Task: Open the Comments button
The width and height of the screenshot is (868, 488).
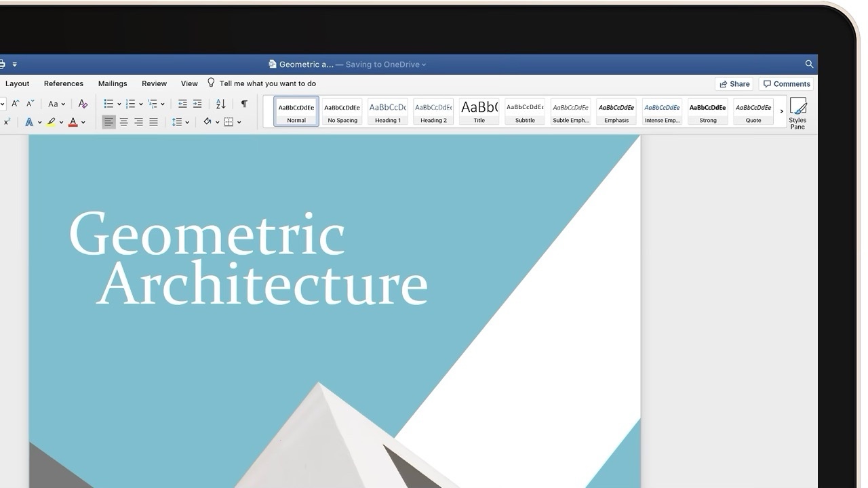Action: [786, 84]
